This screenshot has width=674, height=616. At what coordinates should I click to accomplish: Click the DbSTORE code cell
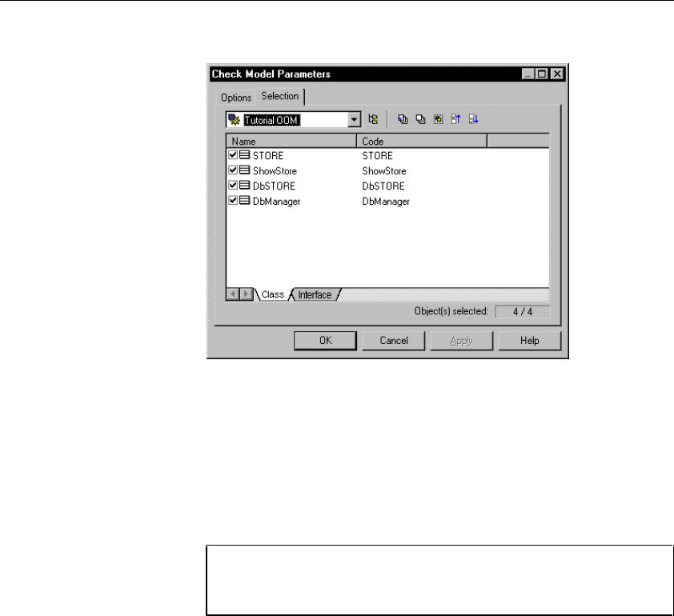click(383, 186)
